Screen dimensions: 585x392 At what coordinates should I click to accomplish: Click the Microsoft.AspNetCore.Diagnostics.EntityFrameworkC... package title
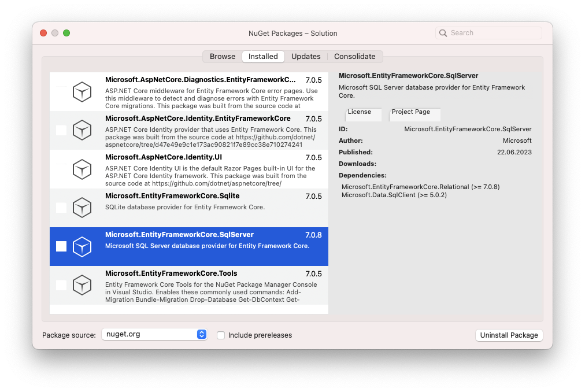tap(201, 80)
